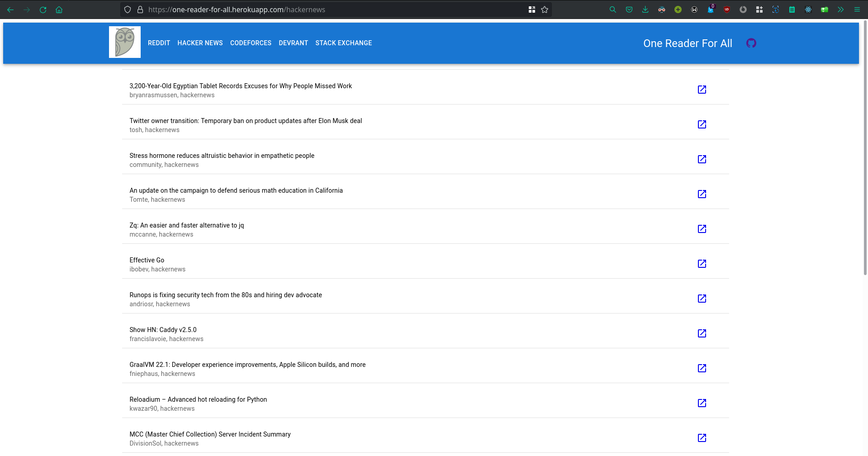Open external link for Stress hormone story
The height and width of the screenshot is (456, 868).
[702, 159]
